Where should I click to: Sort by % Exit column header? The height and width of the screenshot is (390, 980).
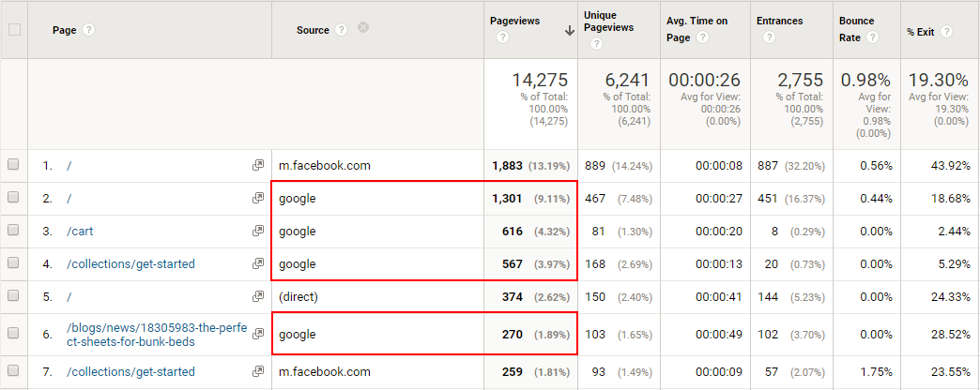coord(920,32)
